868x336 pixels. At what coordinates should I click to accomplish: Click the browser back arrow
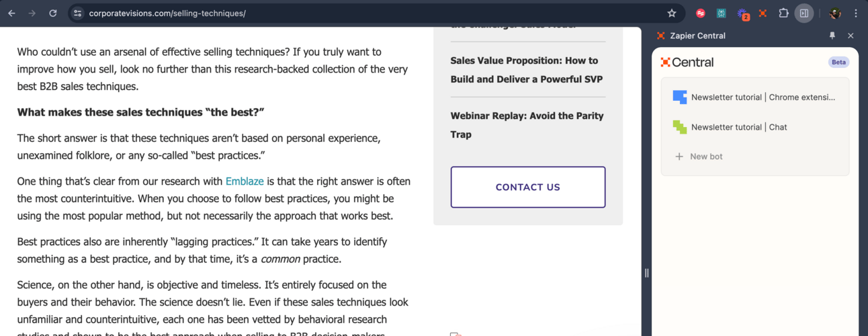click(x=11, y=13)
